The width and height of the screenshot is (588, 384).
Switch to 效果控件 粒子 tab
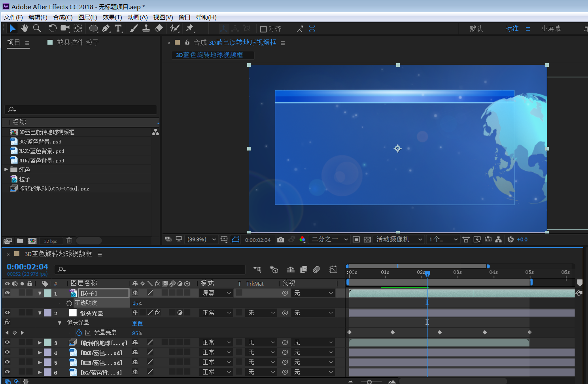[x=78, y=42]
